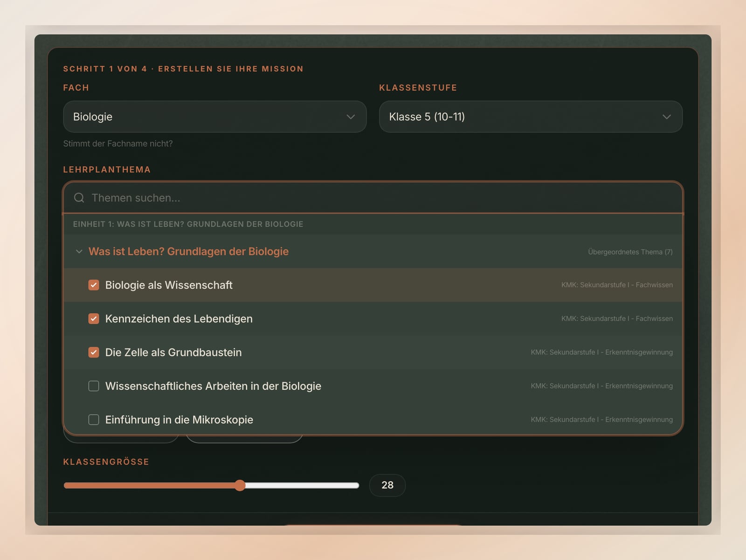Open the Fach dropdown showing Biologie
This screenshot has height=560, width=746.
coord(214,117)
